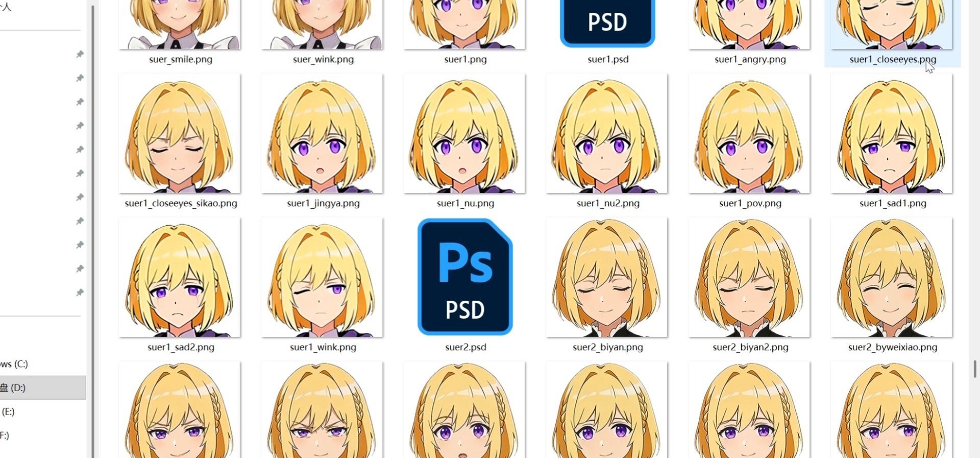Select the file name suer_smile.png
The height and width of the screenshot is (458, 980).
(x=181, y=59)
